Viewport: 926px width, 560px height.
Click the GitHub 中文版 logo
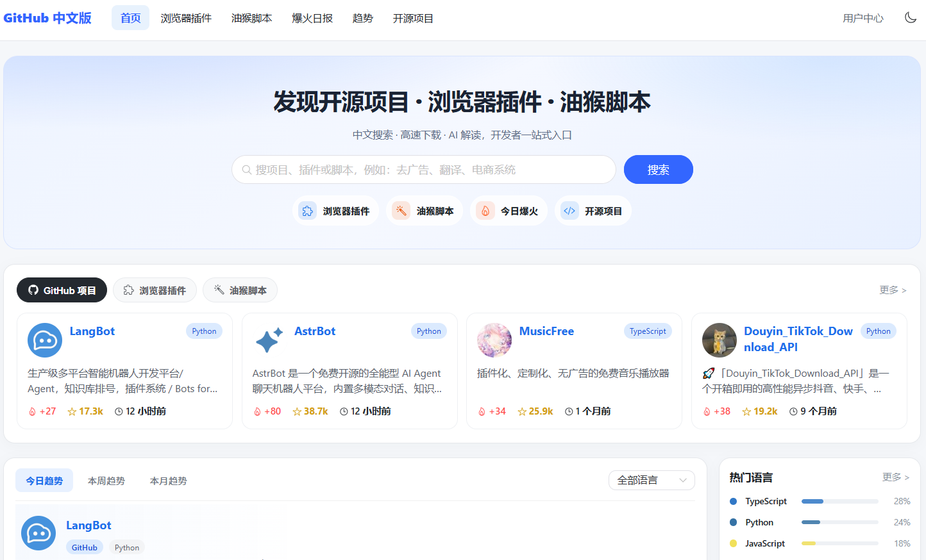click(x=47, y=18)
